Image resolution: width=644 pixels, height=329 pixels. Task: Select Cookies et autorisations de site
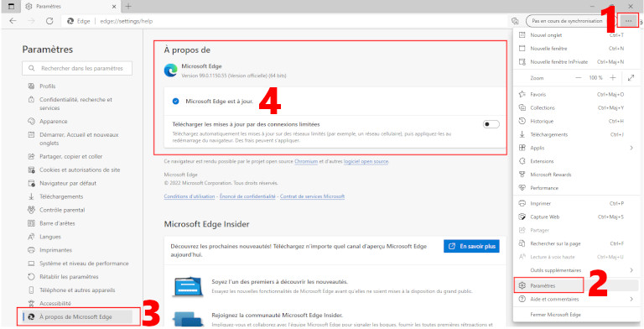[80, 170]
